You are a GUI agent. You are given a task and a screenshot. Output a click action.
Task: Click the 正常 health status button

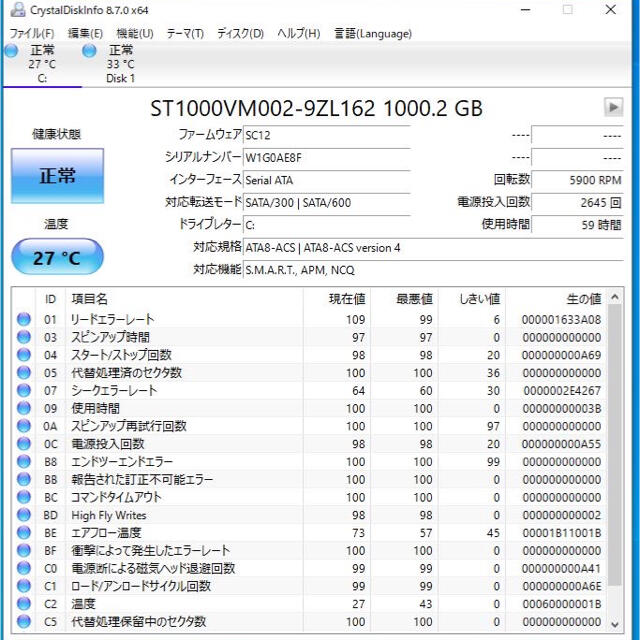coord(58,176)
